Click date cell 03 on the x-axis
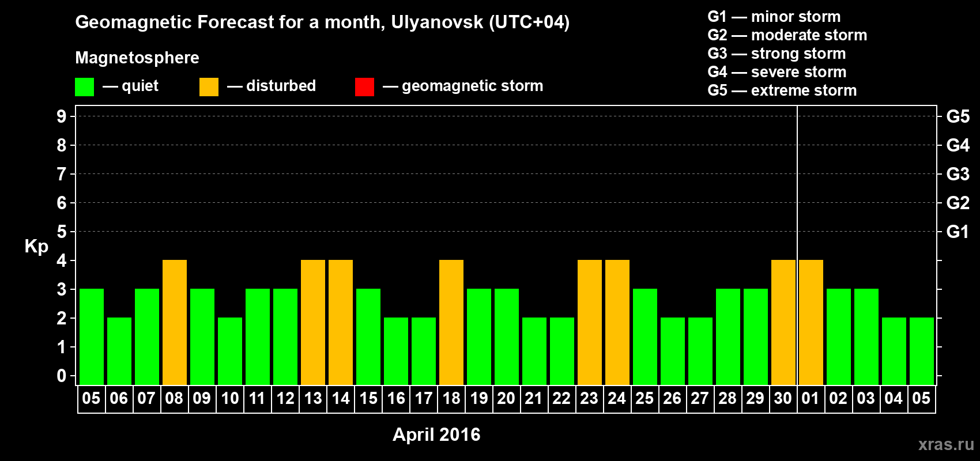Image resolution: width=980 pixels, height=461 pixels. [x=866, y=399]
